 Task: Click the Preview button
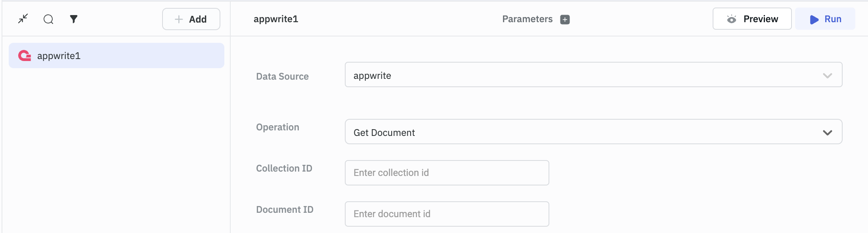click(752, 19)
